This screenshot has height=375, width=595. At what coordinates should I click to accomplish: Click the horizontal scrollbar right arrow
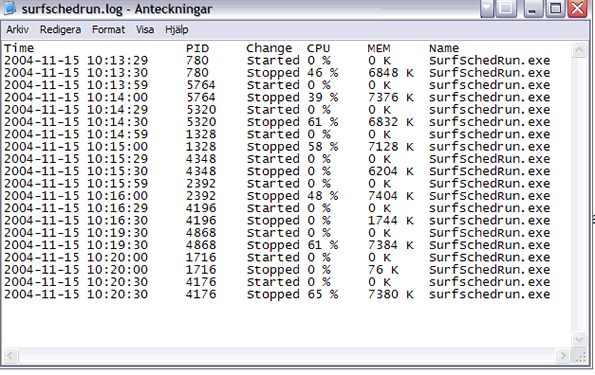[x=563, y=356]
